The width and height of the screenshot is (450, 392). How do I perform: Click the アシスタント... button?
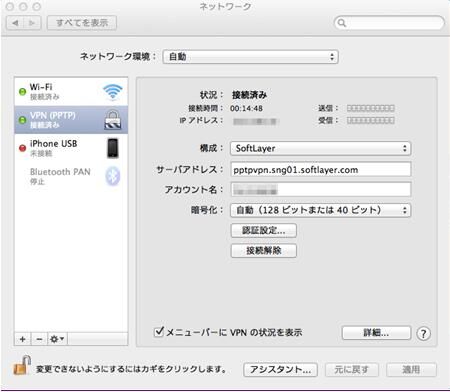pos(280,370)
